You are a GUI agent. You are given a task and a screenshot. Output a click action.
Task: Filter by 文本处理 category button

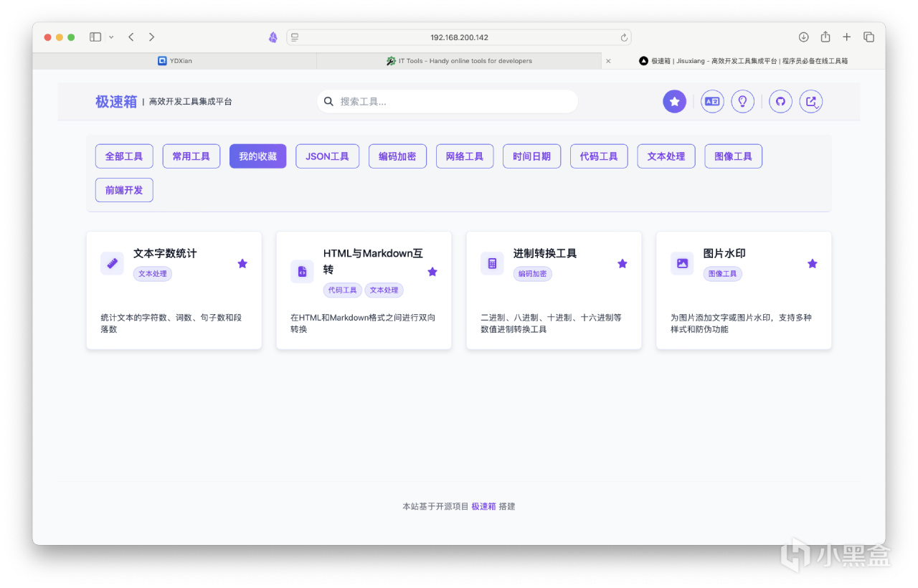tap(666, 156)
